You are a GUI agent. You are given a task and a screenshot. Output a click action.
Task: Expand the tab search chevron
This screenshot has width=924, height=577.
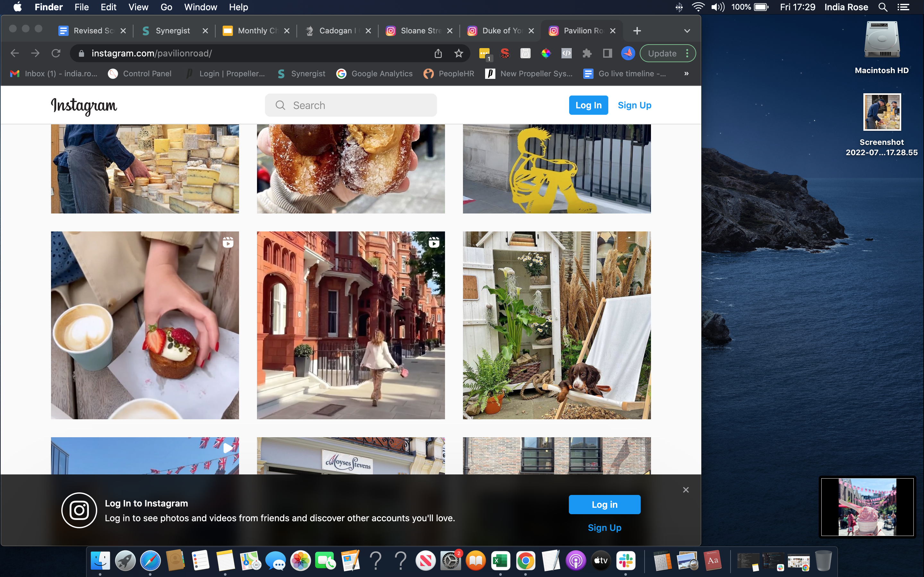tap(687, 31)
